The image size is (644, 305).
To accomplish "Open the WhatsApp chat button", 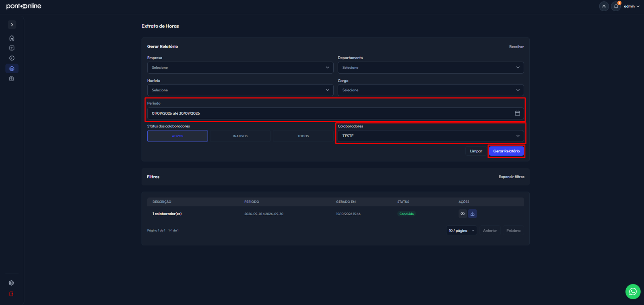I will click(x=633, y=292).
